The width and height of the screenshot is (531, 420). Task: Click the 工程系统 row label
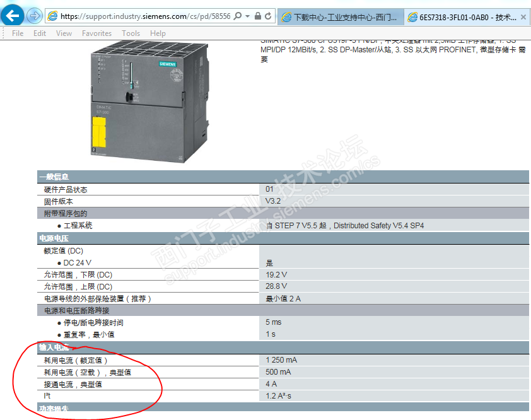point(78,226)
